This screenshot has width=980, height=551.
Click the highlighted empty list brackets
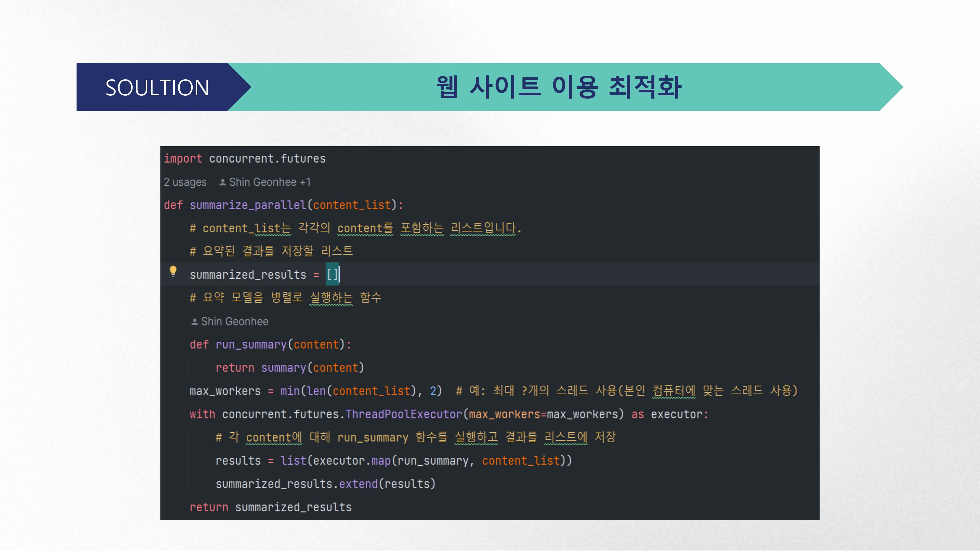point(332,275)
